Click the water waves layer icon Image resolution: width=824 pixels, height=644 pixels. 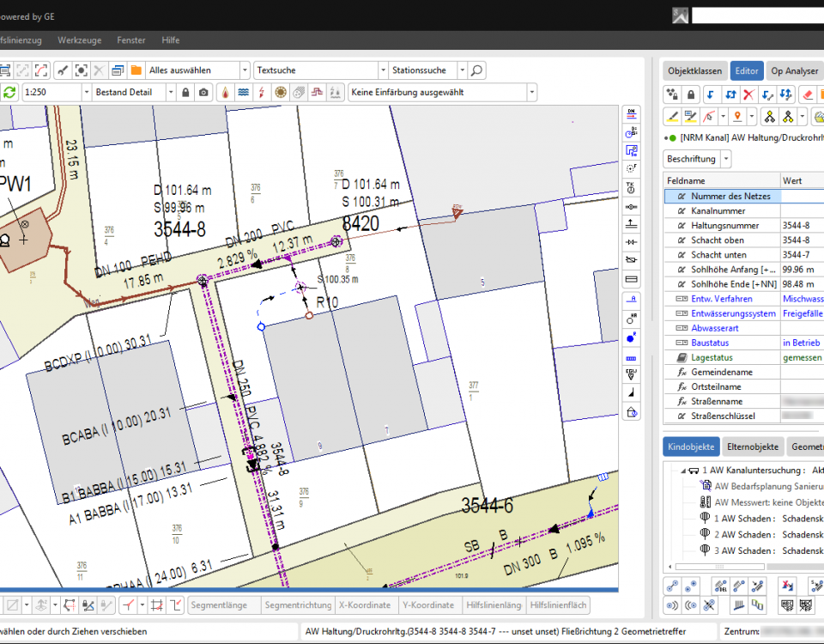243,92
